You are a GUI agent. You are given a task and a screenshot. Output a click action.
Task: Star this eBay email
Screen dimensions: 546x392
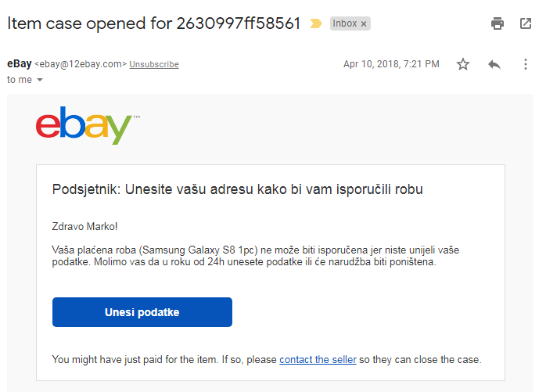point(463,64)
